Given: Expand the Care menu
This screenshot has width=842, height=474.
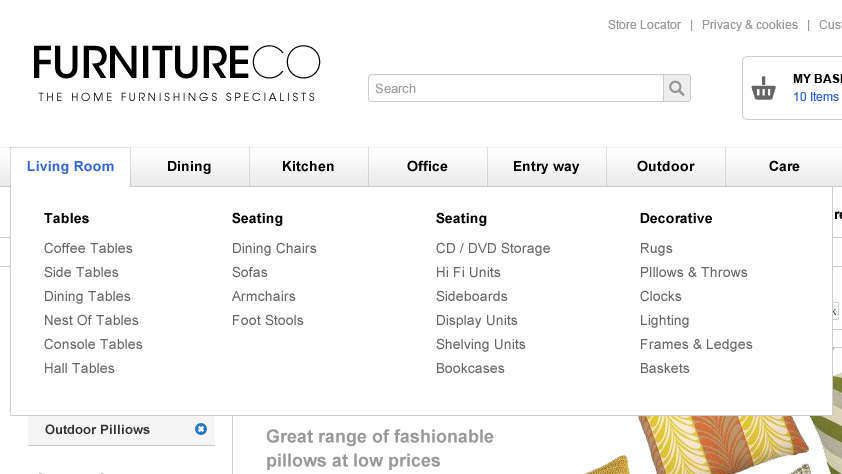Looking at the screenshot, I should coord(784,166).
